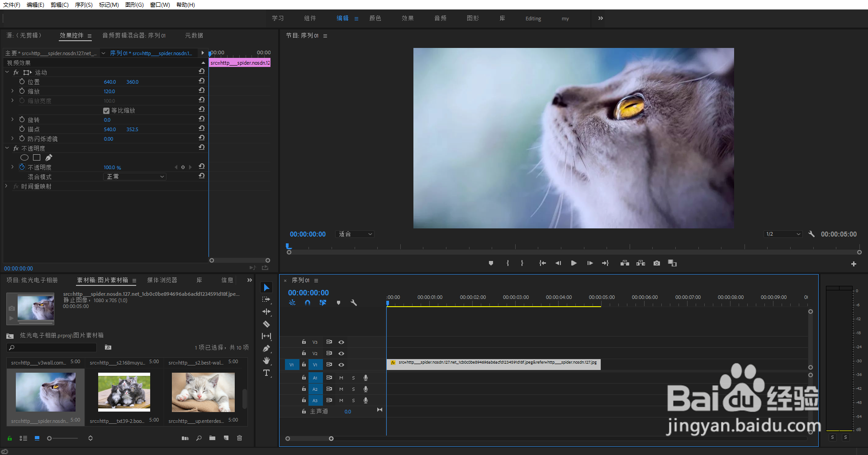The width and height of the screenshot is (868, 455).
Task: Click the timeline horizontal zoom scrollbar
Action: 309,438
